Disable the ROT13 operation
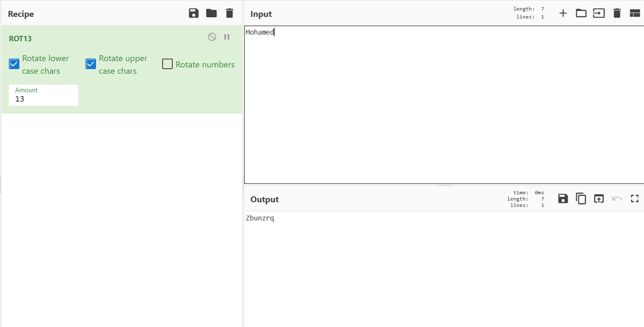644x327 pixels. pyautogui.click(x=212, y=37)
